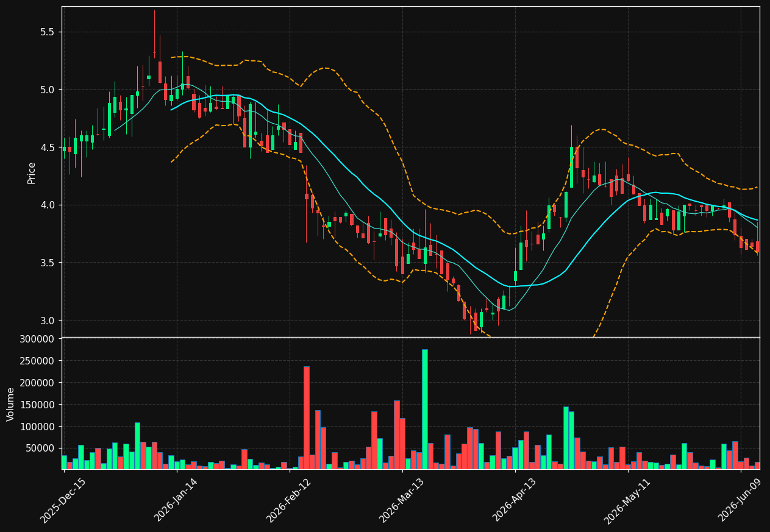Click the 50000 volume tick label

pos(40,449)
